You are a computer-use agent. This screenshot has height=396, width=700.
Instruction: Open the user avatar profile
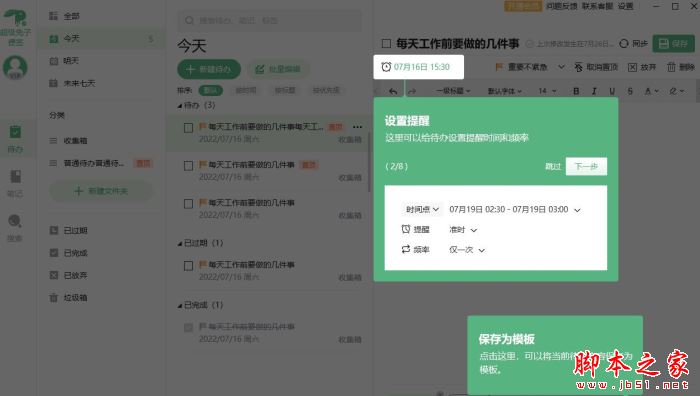pos(15,68)
